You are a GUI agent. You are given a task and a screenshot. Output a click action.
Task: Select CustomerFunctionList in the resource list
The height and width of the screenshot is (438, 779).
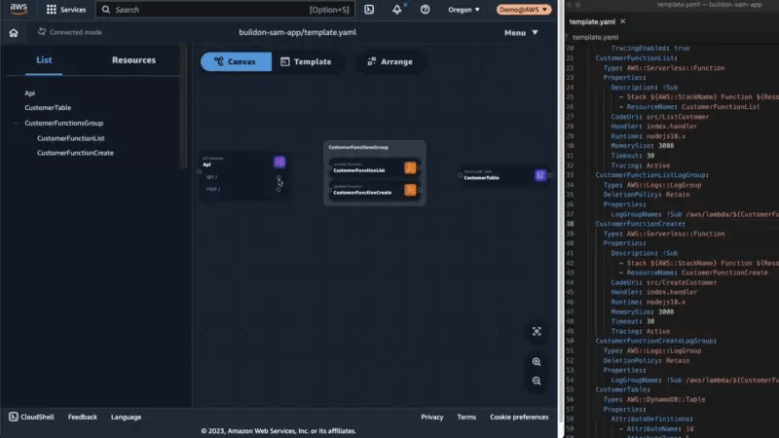click(71, 139)
